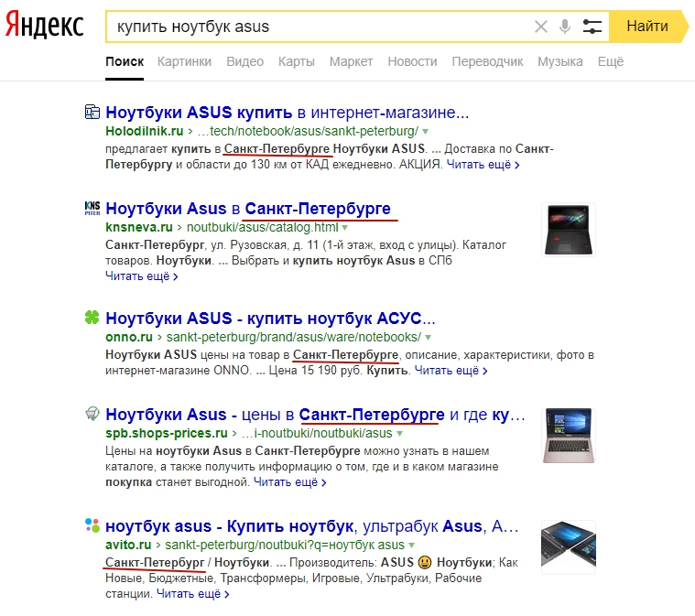Open result Ноутбуки ASUS купить в интернет-магазине
Viewport: 695px width, 616px height.
point(288,113)
